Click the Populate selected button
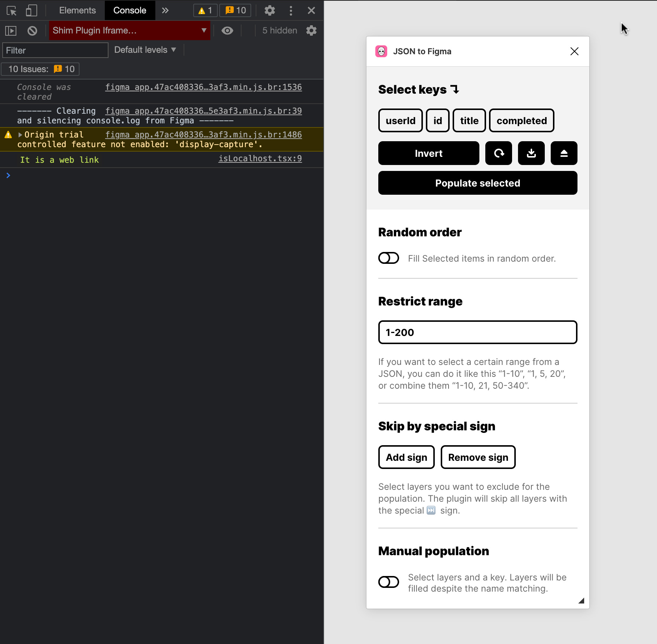This screenshot has height=644, width=657. coord(478,183)
